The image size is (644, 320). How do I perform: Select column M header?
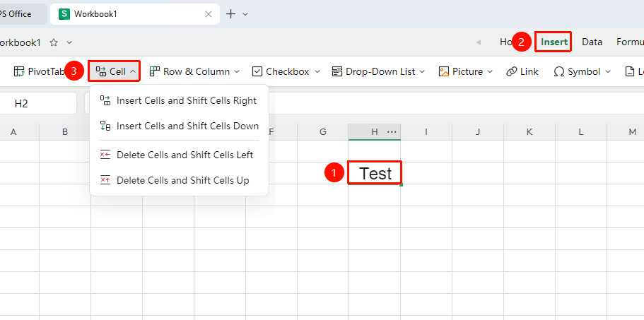click(626, 131)
